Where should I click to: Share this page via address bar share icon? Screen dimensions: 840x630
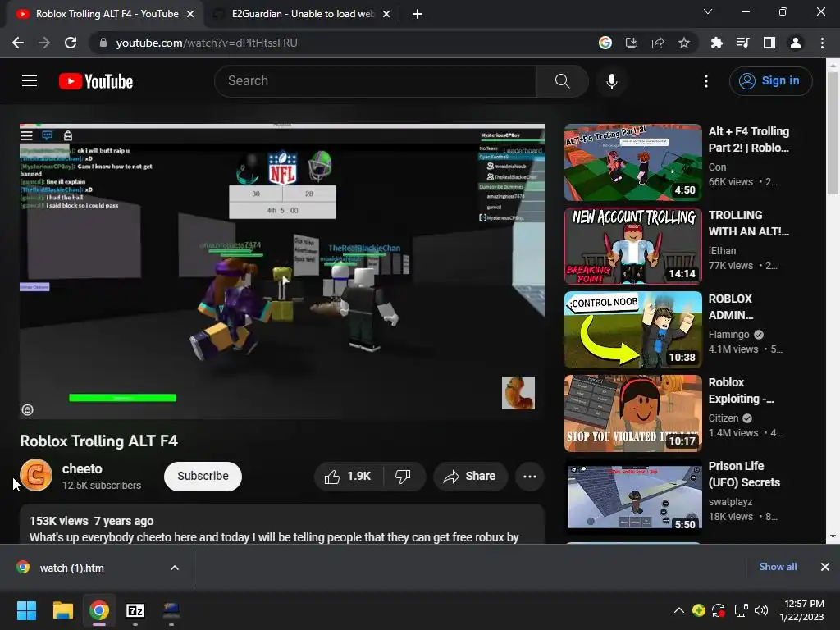click(658, 43)
